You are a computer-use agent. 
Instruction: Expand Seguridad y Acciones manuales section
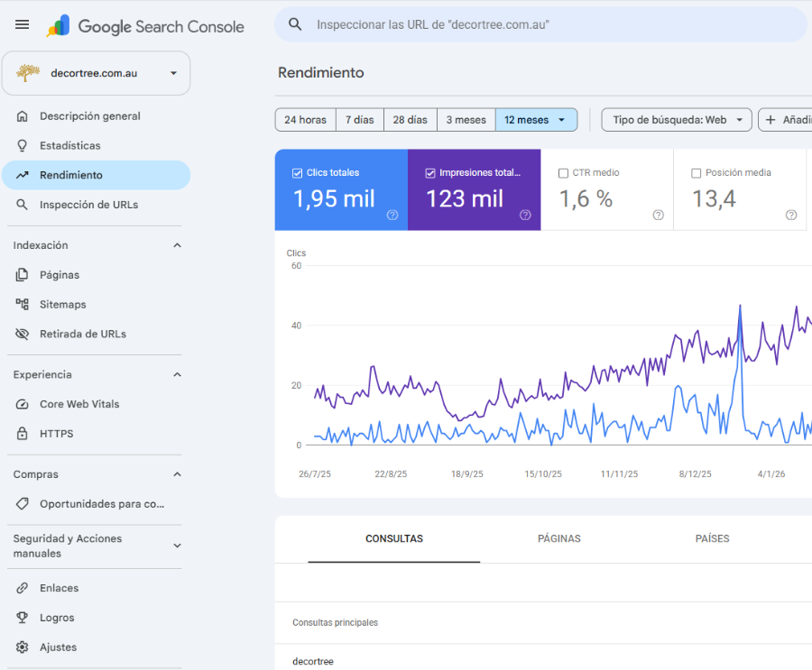coord(177,546)
